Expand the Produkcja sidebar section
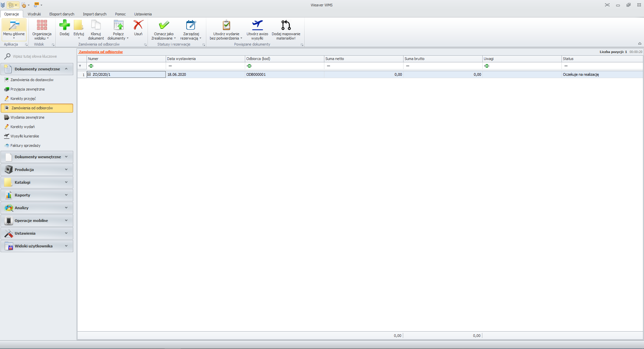 (x=37, y=170)
